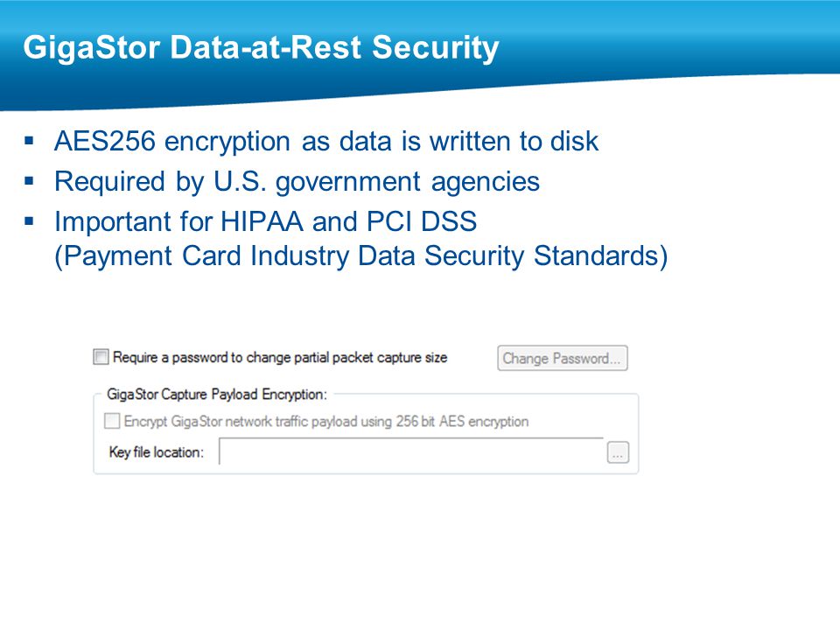840x630 pixels.
Task: Click the Payment Card Industry Data Security Standards text
Action: (361, 256)
